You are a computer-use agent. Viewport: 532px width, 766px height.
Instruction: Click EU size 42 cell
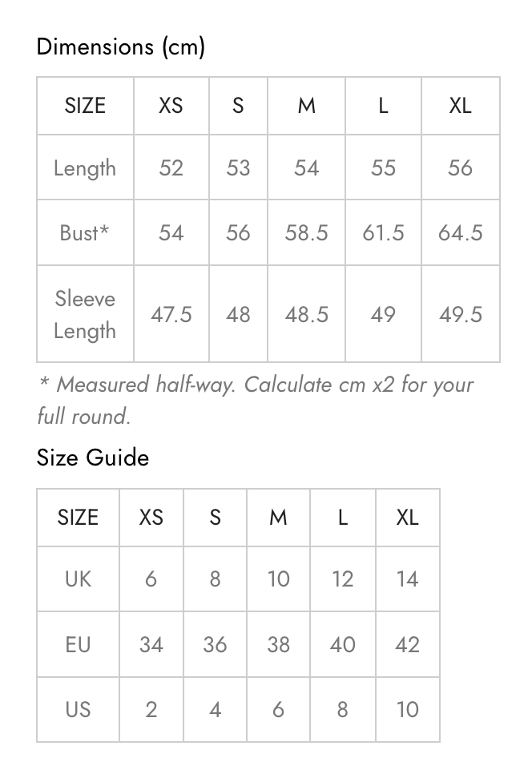[408, 644]
